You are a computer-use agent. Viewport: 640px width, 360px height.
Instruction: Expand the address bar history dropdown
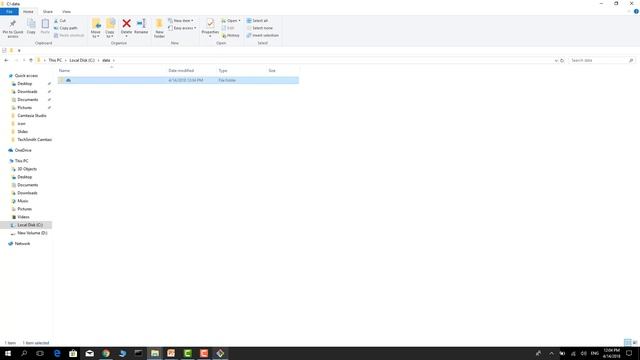pyautogui.click(x=556, y=60)
